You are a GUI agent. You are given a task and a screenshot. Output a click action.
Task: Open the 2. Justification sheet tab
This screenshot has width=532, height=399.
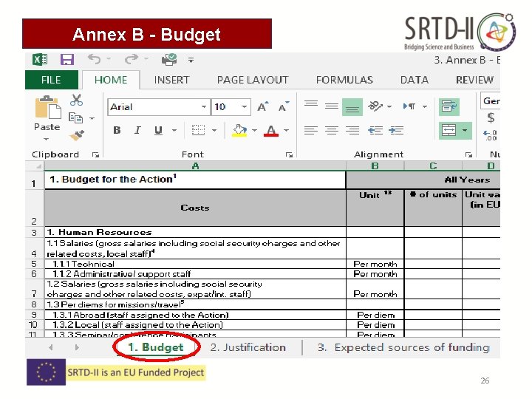tap(248, 347)
